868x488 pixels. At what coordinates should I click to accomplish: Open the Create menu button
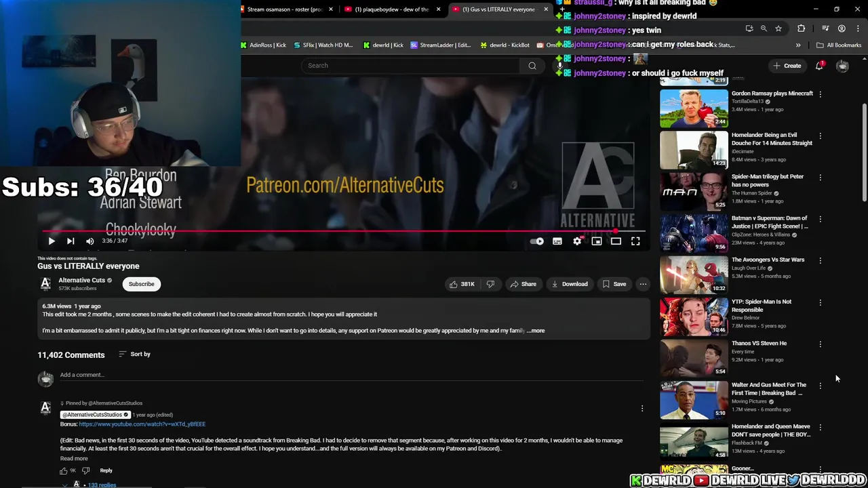787,66
